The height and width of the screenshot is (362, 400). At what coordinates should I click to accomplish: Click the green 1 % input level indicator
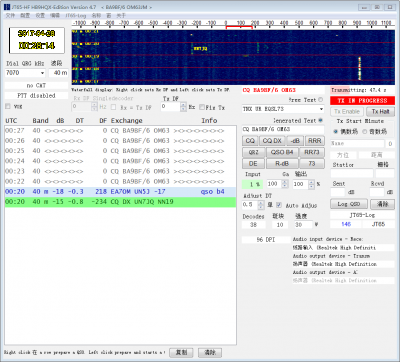coord(253,184)
